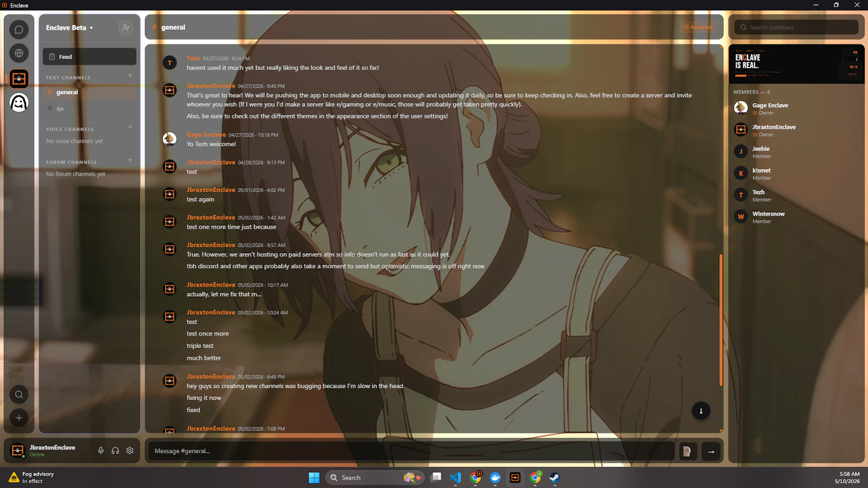Switch to the qa text channel
Image resolution: width=868 pixels, height=488 pixels.
(90, 108)
